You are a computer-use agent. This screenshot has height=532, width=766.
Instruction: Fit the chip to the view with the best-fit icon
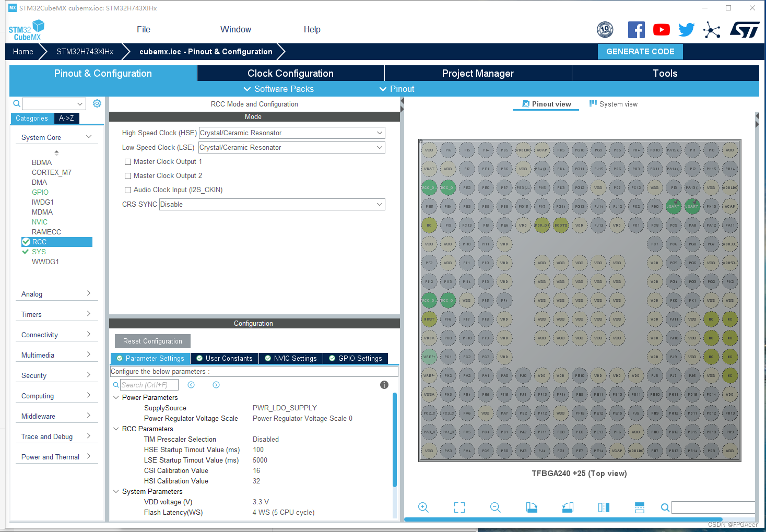click(459, 507)
